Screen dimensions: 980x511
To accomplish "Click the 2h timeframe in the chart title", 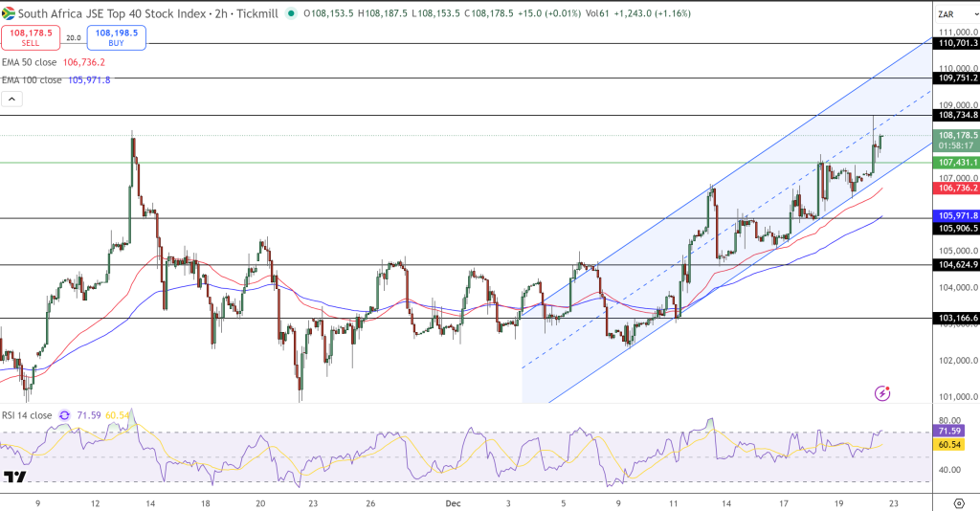I will click(x=221, y=13).
